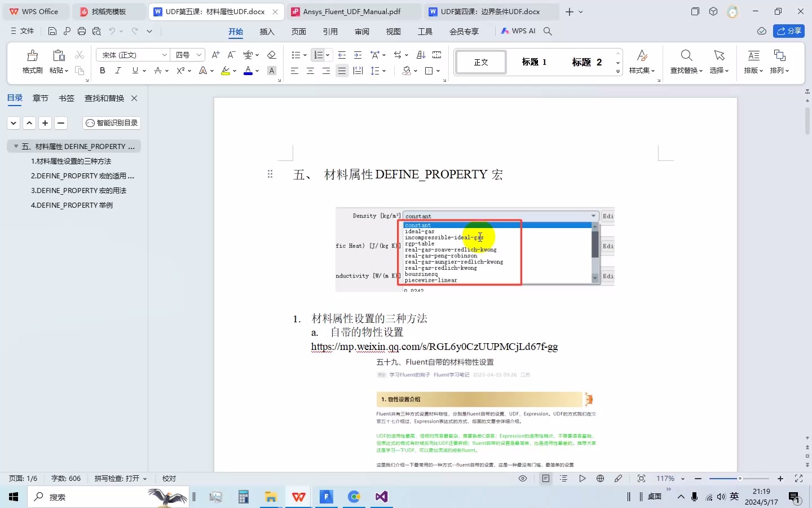The width and height of the screenshot is (812, 508).
Task: Toggle spell check (拼写检查) in status bar
Action: tap(116, 479)
